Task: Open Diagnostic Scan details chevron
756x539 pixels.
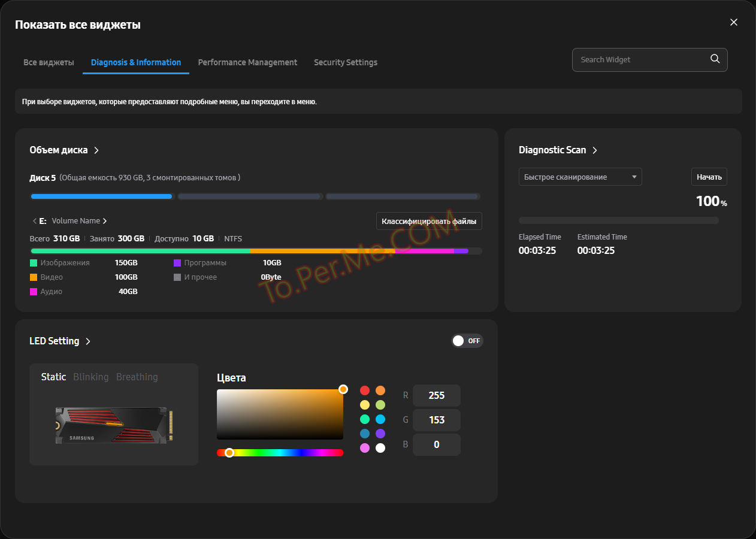Action: 595,150
